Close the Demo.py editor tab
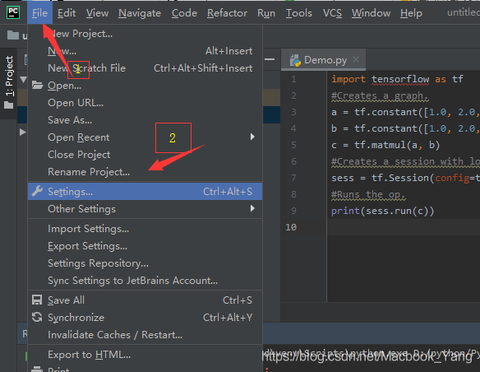Screen dimensions: 480x372 (x=356, y=59)
